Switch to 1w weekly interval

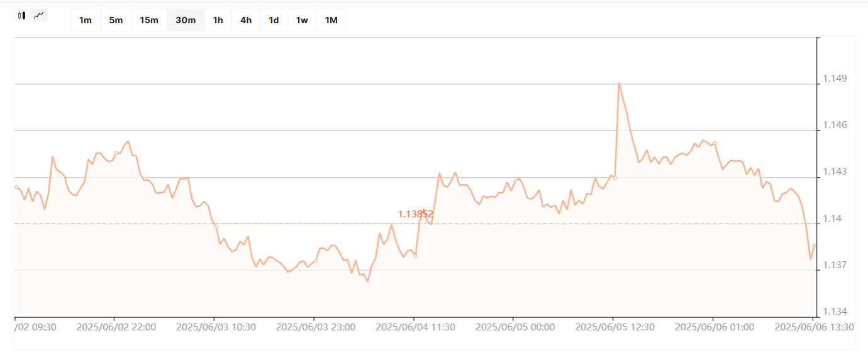(302, 20)
